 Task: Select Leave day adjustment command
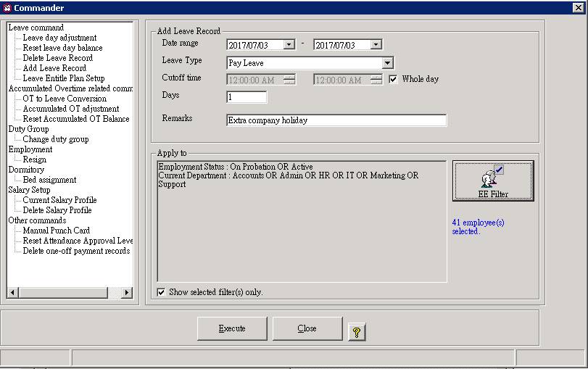coord(59,38)
